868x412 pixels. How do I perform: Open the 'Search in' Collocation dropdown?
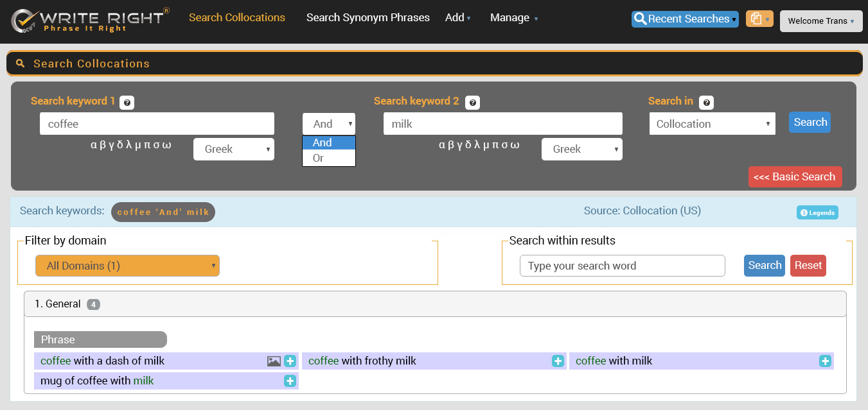712,124
